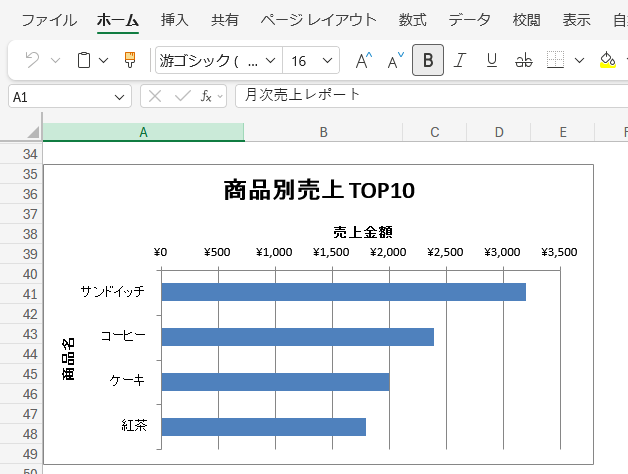The image size is (628, 474).
Task: Select row 49 header
Action: (x=21, y=454)
